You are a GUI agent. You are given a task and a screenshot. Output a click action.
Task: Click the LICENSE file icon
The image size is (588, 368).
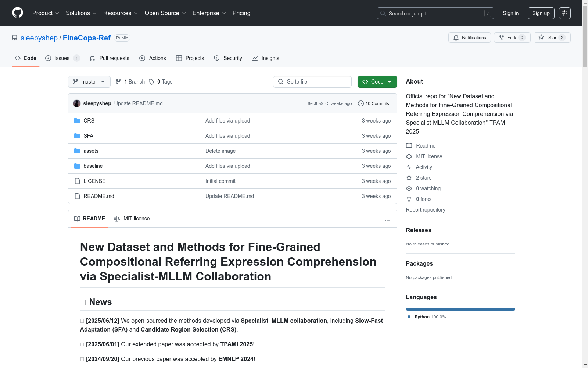[77, 181]
